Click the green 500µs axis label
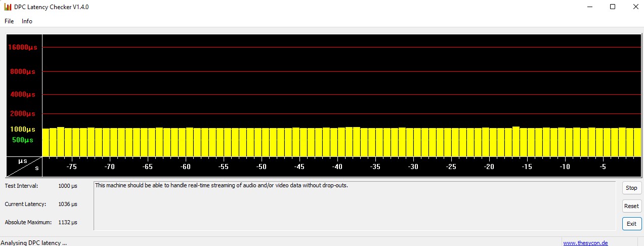 23,140
